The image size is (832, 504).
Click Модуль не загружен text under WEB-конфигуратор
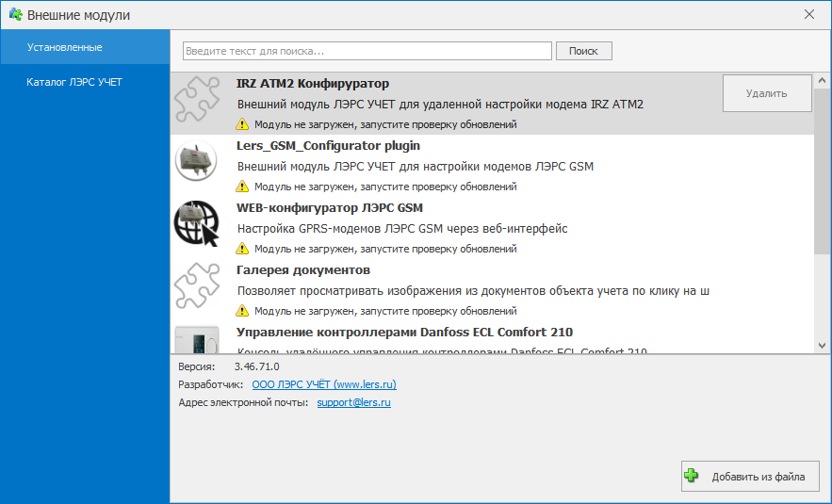[x=385, y=249]
